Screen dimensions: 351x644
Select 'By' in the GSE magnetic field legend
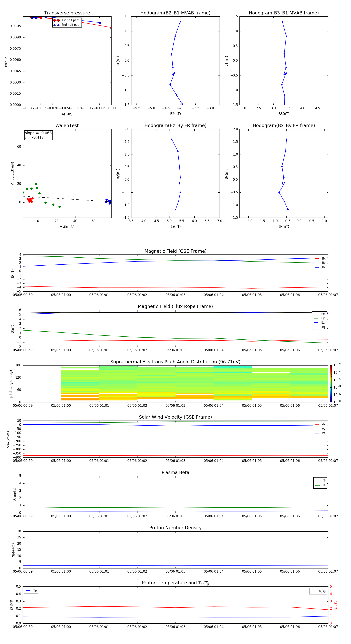(x=320, y=263)
